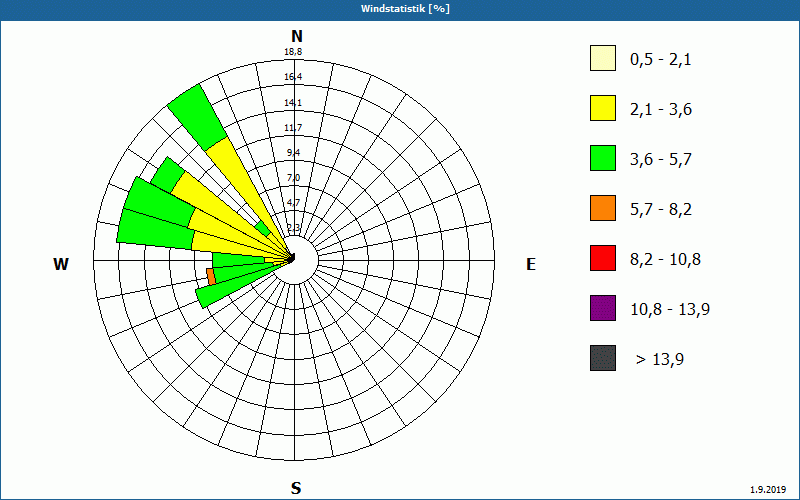Click the legend label '> 13,9'
The height and width of the screenshot is (500, 800).
coord(660,360)
